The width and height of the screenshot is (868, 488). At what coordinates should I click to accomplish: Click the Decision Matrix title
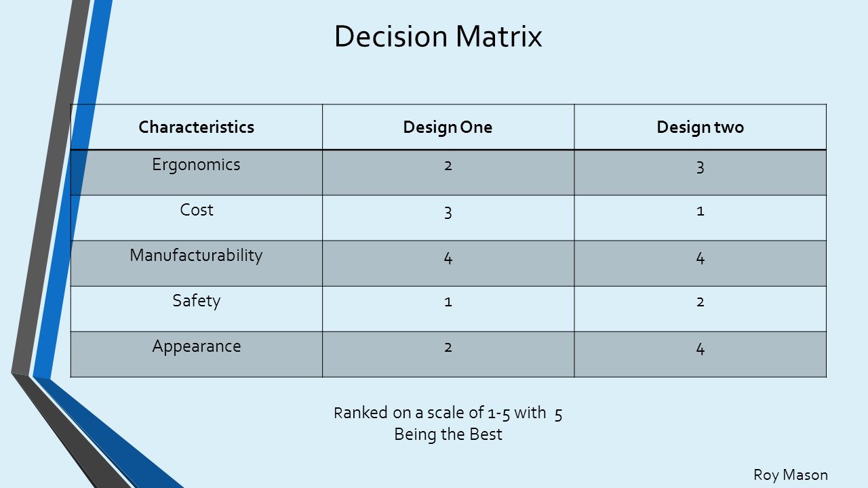click(x=438, y=37)
